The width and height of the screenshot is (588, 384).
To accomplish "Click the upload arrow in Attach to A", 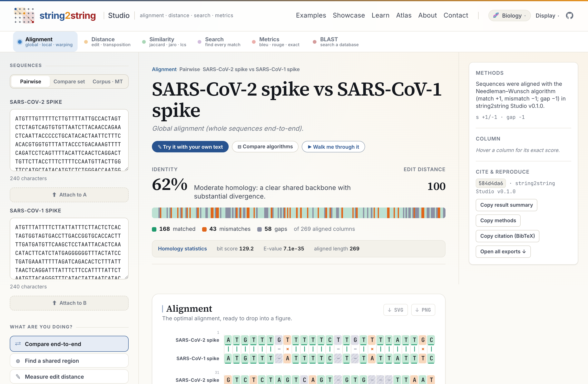I will click(54, 195).
